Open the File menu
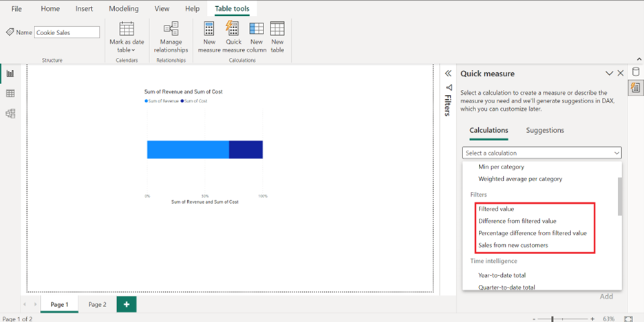 click(x=17, y=9)
